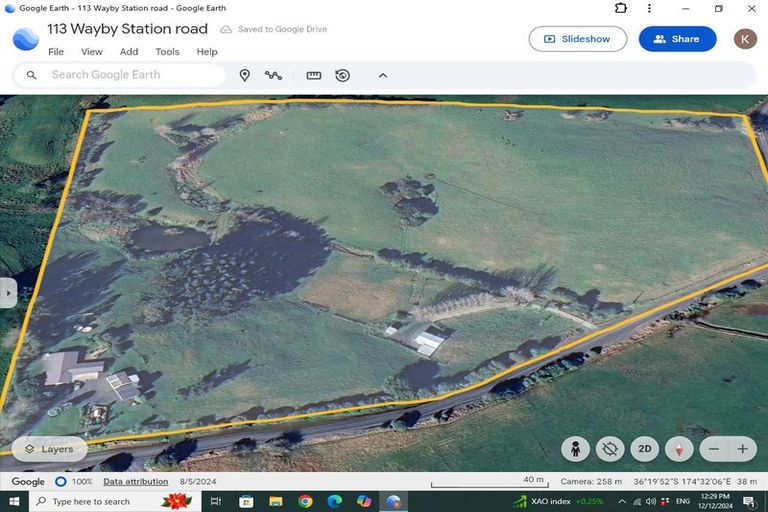The width and height of the screenshot is (768, 512).
Task: Open the volume speaker icon
Action: pyautogui.click(x=650, y=502)
